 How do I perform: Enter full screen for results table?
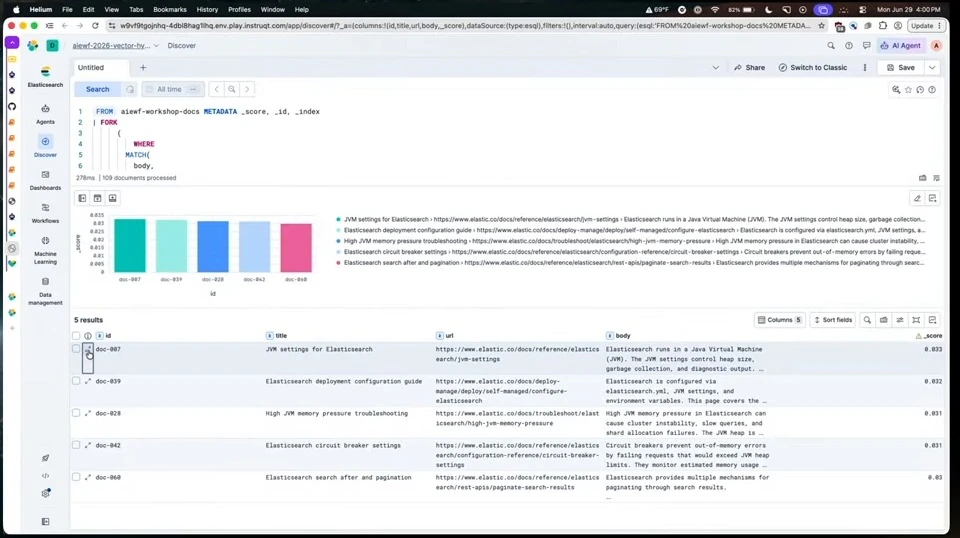916,319
